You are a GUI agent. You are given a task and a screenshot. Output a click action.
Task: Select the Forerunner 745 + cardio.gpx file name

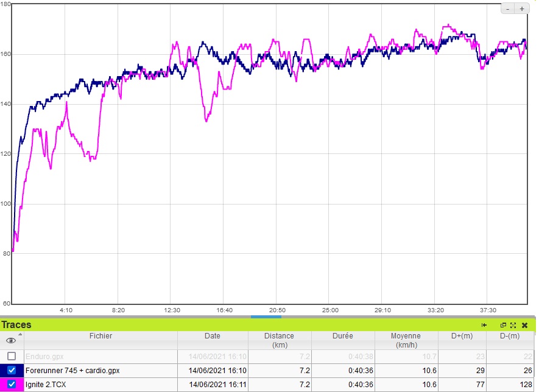(x=72, y=370)
